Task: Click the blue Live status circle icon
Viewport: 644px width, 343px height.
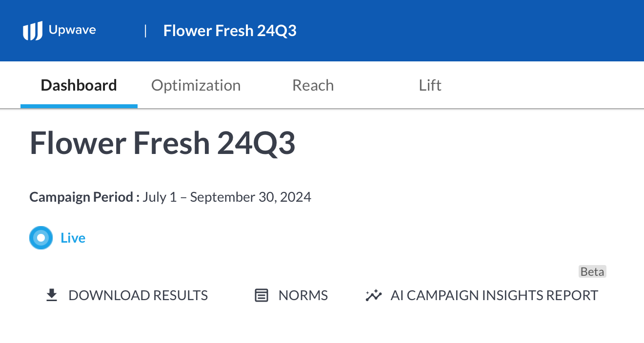Action: [x=41, y=238]
